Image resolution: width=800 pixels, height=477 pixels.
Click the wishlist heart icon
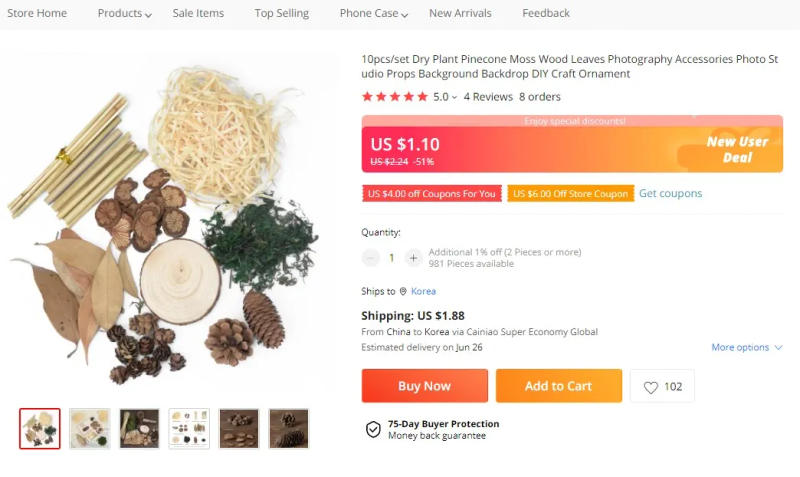(651, 387)
